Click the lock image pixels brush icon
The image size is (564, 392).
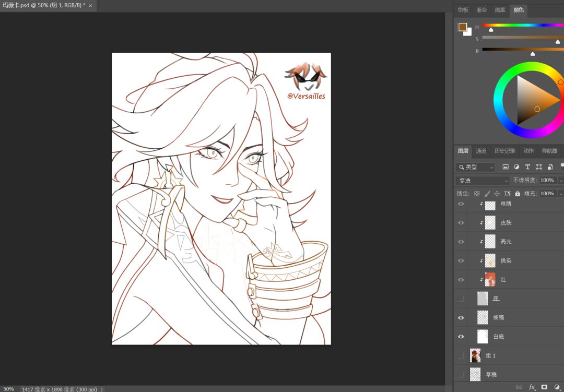pos(487,194)
